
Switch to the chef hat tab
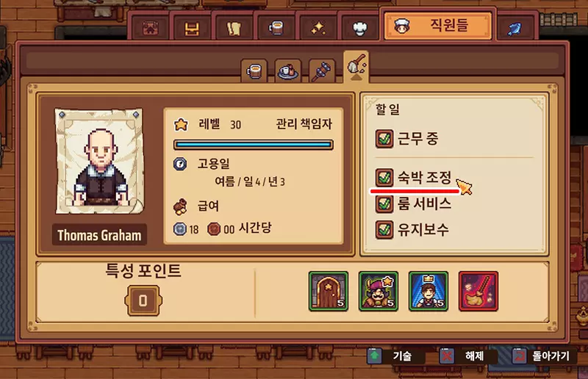[x=359, y=28]
